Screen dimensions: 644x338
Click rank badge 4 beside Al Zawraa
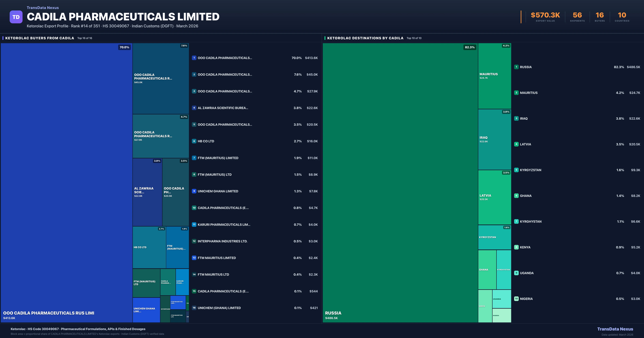click(194, 108)
